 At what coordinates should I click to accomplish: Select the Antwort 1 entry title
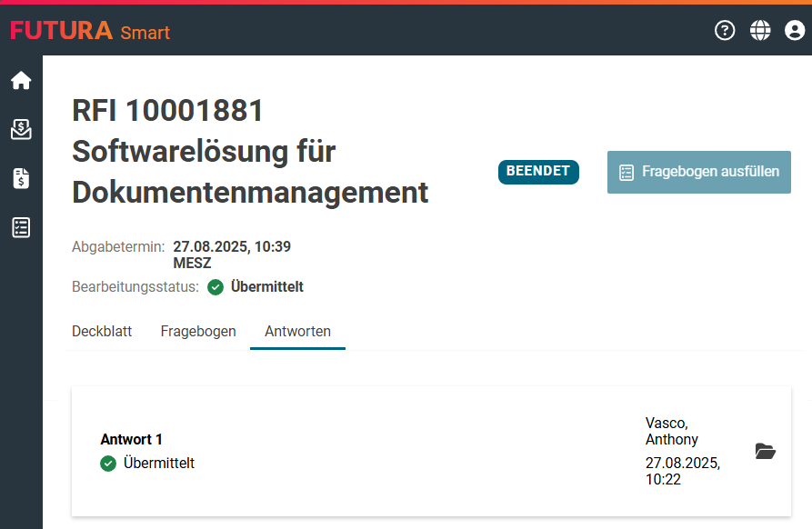131,440
